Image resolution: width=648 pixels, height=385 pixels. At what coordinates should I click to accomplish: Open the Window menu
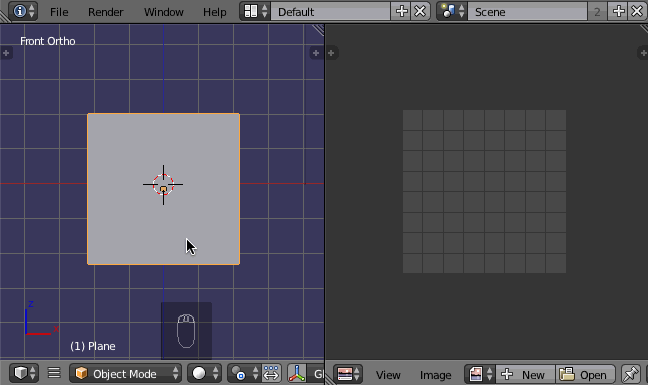click(x=164, y=12)
